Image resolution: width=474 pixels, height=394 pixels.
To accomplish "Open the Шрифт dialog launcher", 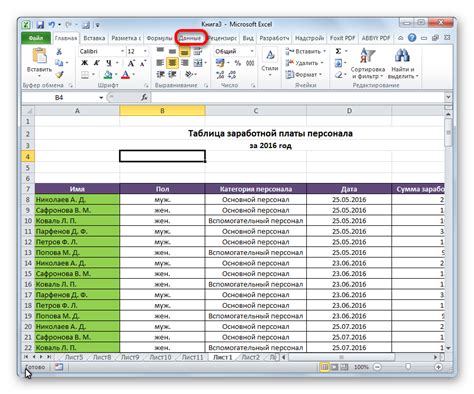I will coord(146,86).
